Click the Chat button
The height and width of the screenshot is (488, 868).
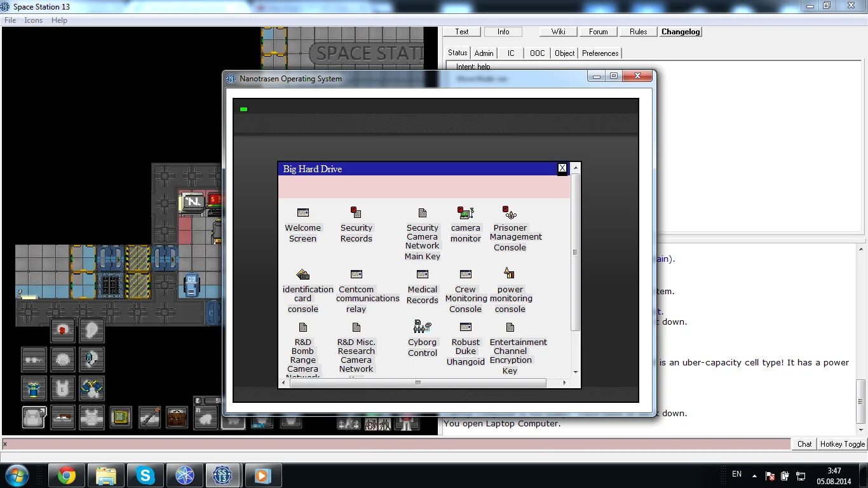[804, 444]
